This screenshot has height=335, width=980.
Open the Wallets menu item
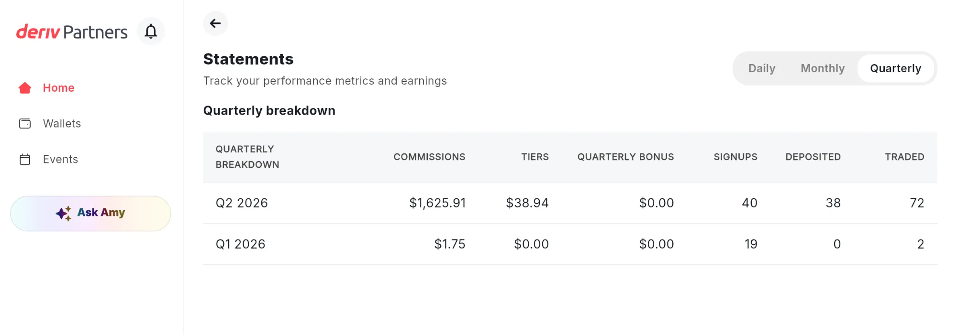(x=62, y=124)
